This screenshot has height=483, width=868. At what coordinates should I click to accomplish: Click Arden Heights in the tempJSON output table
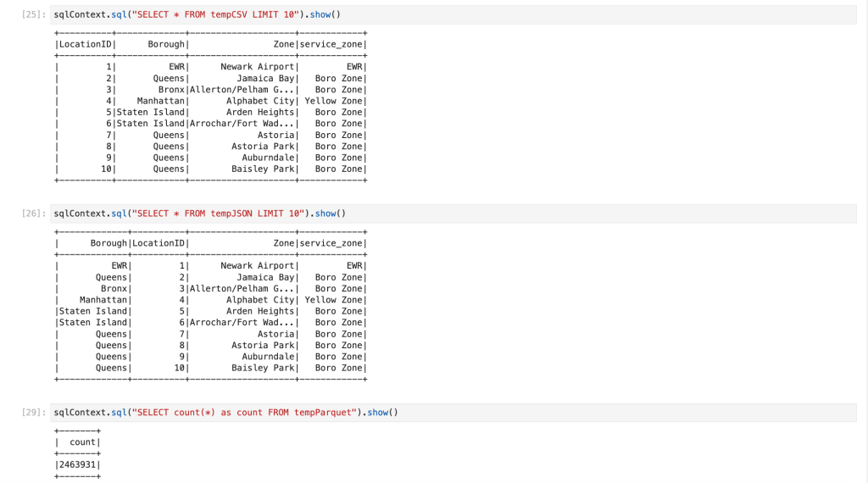coord(260,311)
